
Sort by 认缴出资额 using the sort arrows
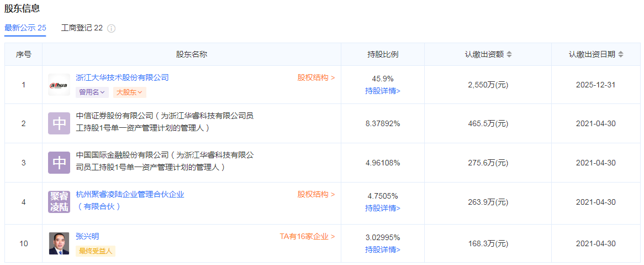(509, 54)
